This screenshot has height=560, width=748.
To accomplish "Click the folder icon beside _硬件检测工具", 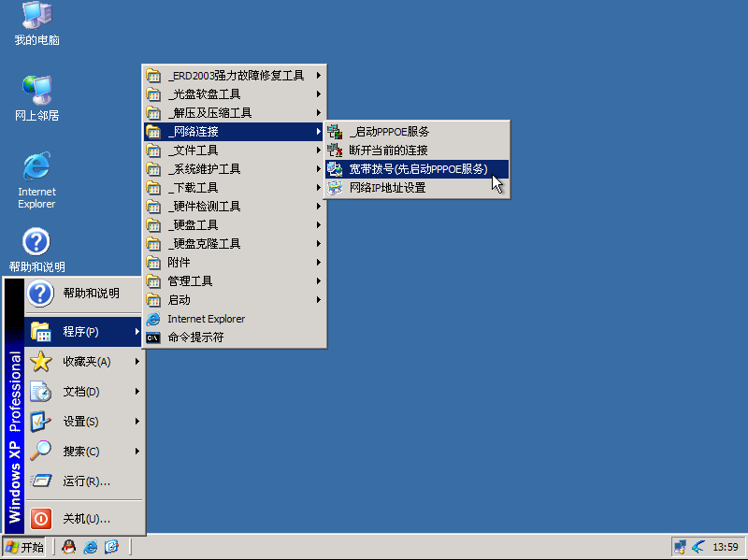I will coord(153,206).
